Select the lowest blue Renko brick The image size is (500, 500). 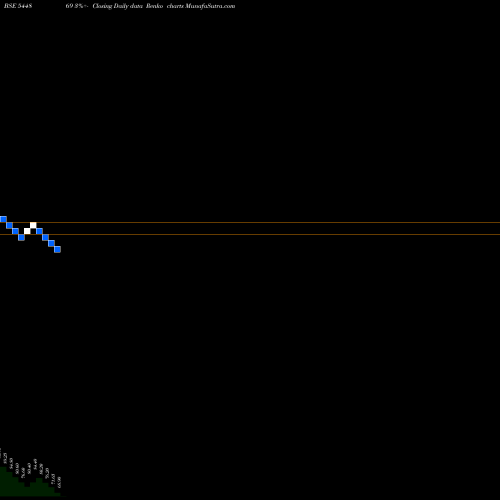pos(57,249)
